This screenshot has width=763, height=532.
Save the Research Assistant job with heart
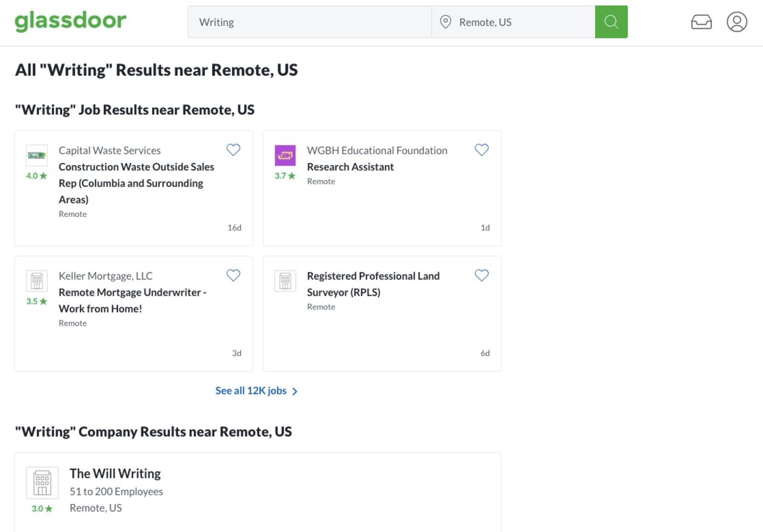482,150
